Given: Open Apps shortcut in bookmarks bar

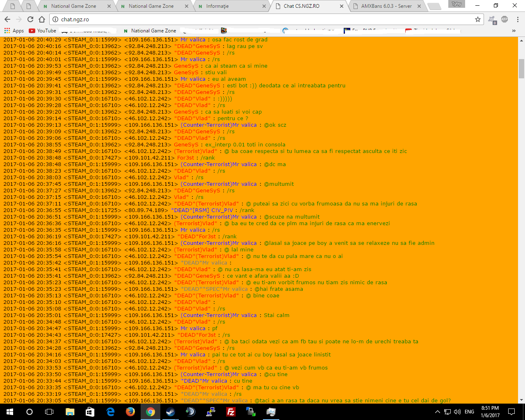Looking at the screenshot, I should [x=14, y=31].
